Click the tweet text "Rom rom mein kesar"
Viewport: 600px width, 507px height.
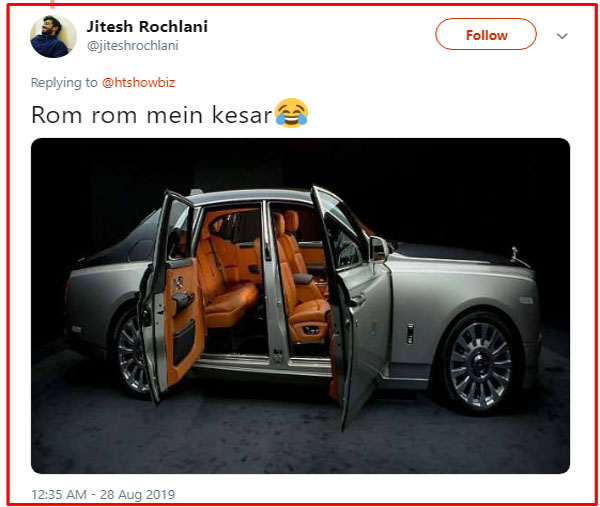[x=152, y=114]
